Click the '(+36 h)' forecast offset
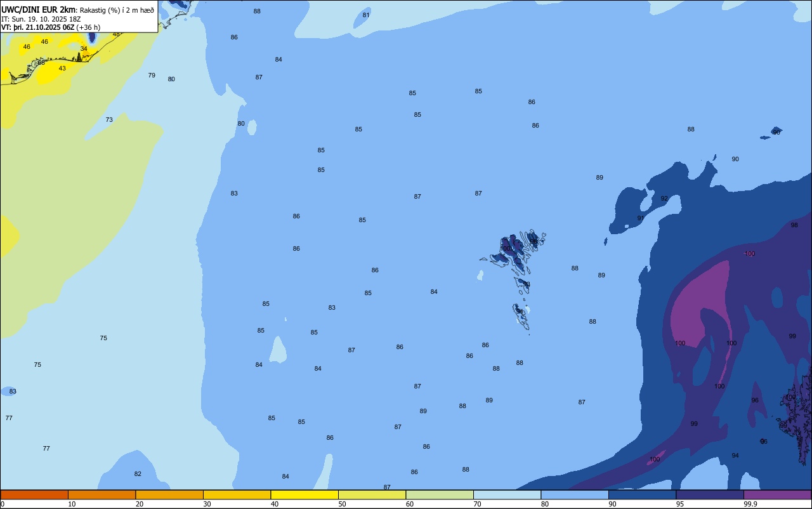The width and height of the screenshot is (812, 509). click(x=88, y=27)
